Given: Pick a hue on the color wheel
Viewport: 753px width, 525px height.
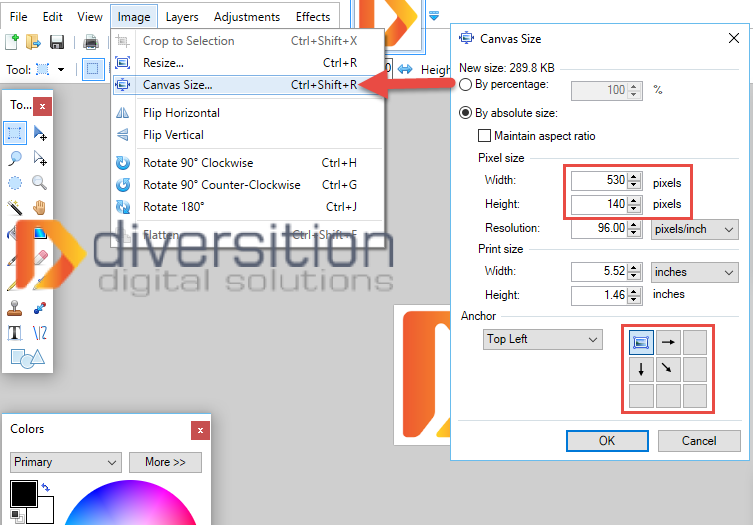Looking at the screenshot, I should [130, 504].
